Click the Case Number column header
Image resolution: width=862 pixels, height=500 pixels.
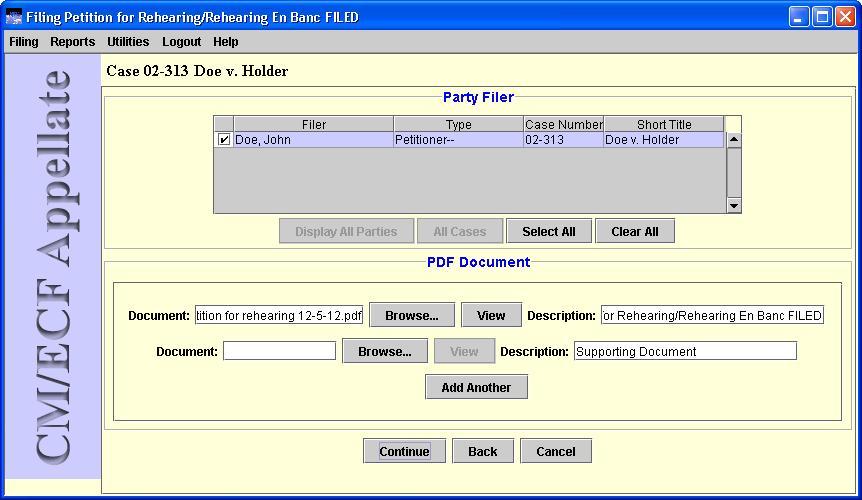coord(563,124)
